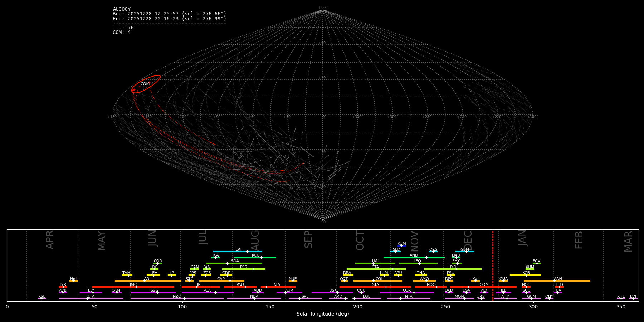The image size is (644, 322).
Task: Select the KUM shower label
Action: 402,244
